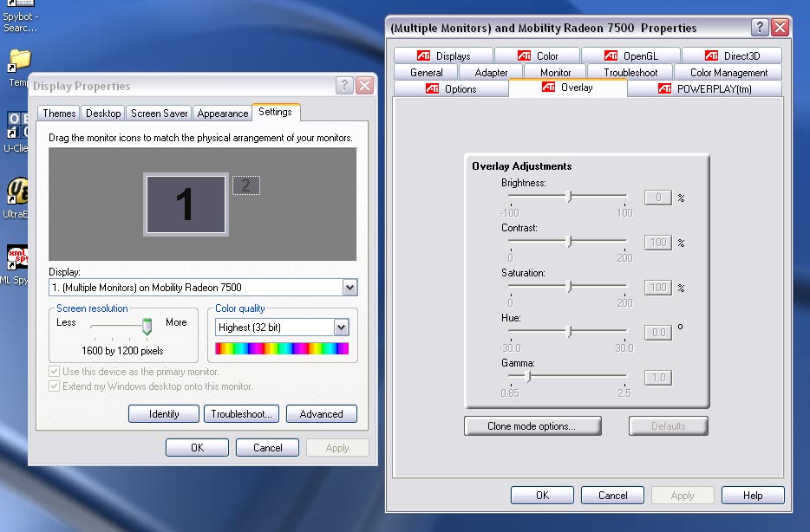
Task: Open the Monitor tab
Action: click(555, 72)
